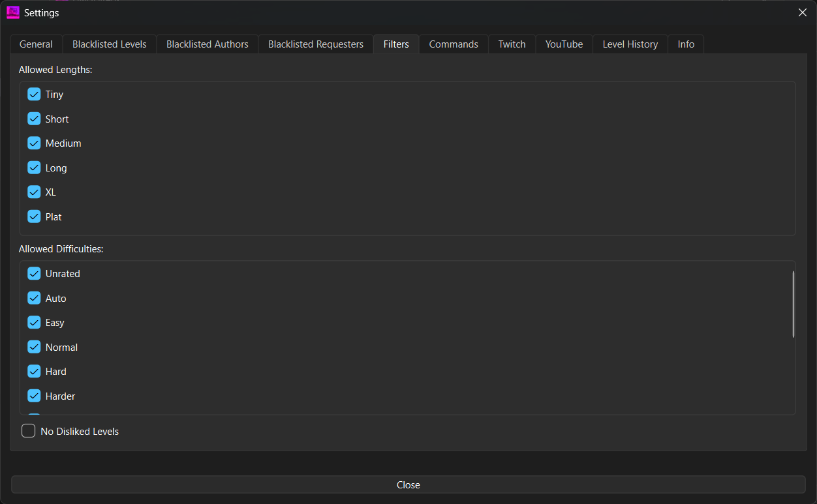This screenshot has width=817, height=504.
Task: Open the Blacklisted Authors tab
Action: click(208, 44)
